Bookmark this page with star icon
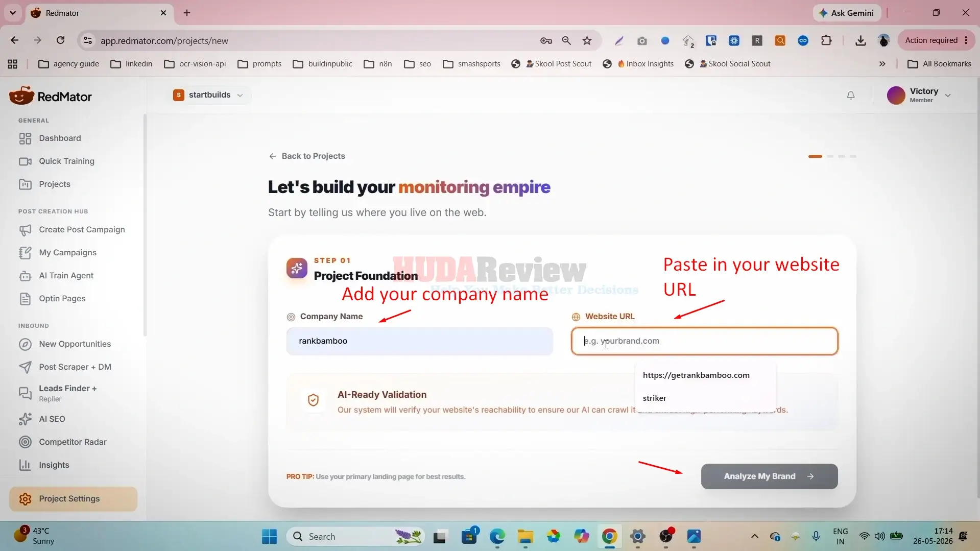This screenshot has height=551, width=980. (x=587, y=40)
